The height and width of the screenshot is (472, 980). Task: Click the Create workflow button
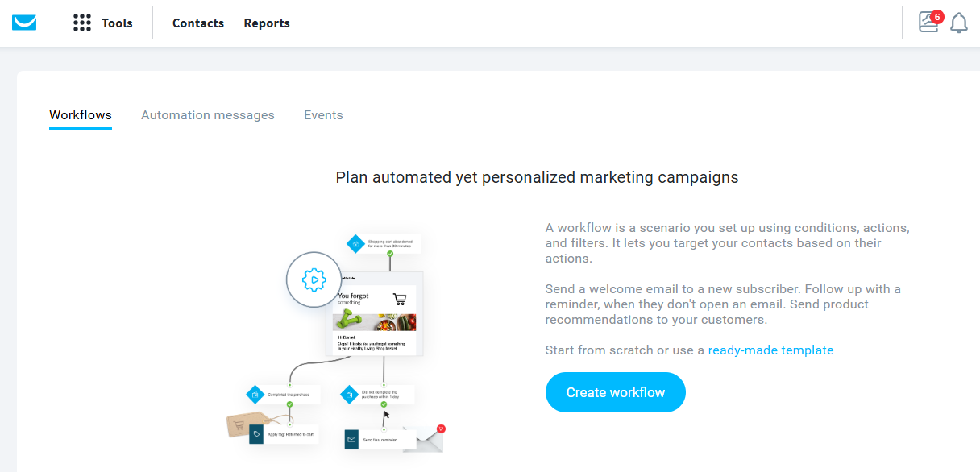[615, 392]
